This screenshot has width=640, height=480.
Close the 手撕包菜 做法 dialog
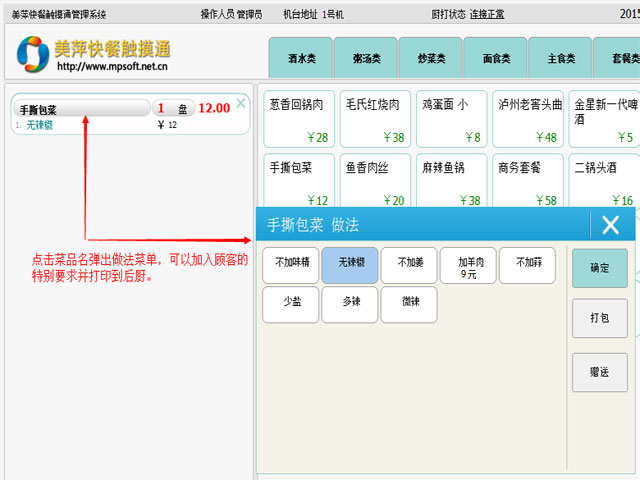click(610, 225)
